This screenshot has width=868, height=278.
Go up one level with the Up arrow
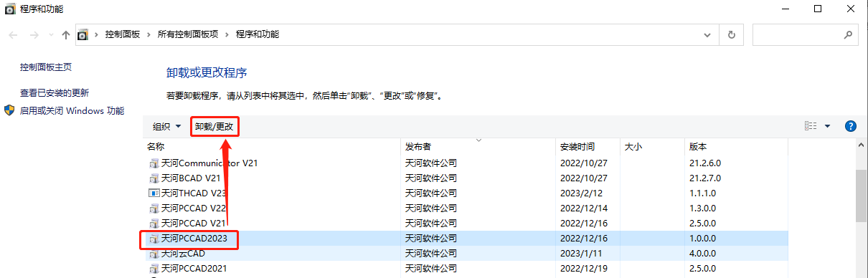tap(66, 35)
